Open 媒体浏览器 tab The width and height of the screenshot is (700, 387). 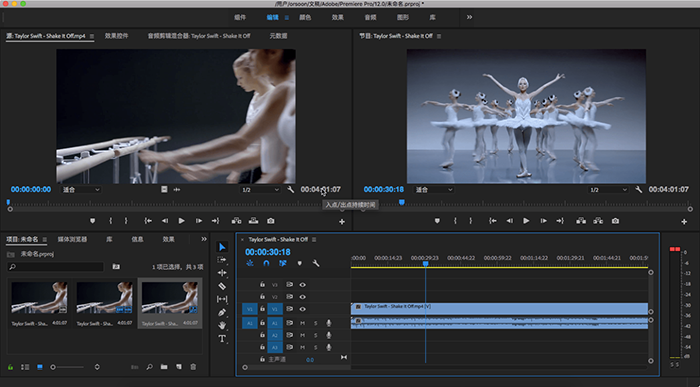tap(72, 239)
